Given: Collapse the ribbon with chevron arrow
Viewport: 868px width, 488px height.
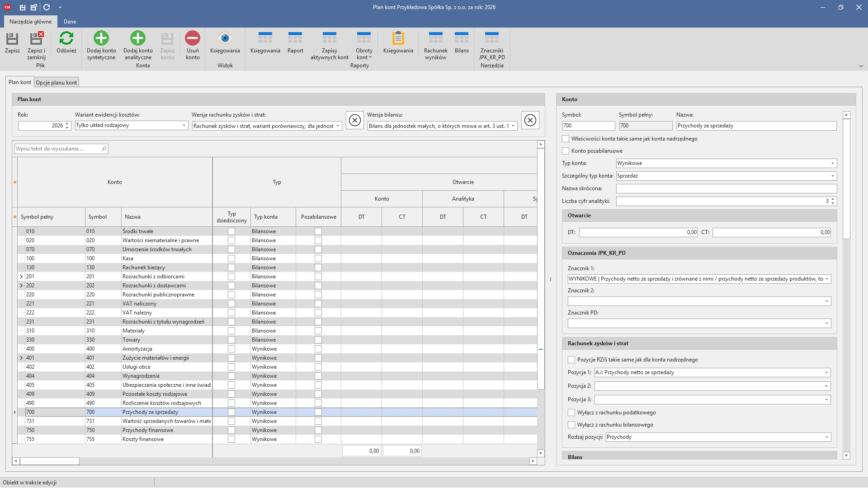Looking at the screenshot, I should 861,66.
